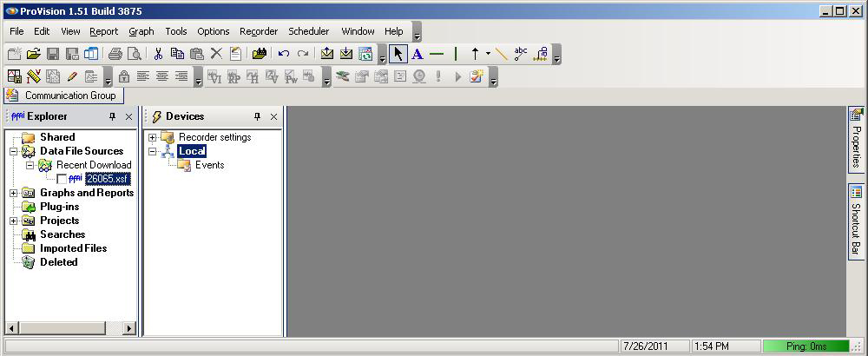Select the Imported Files folder

(73, 248)
